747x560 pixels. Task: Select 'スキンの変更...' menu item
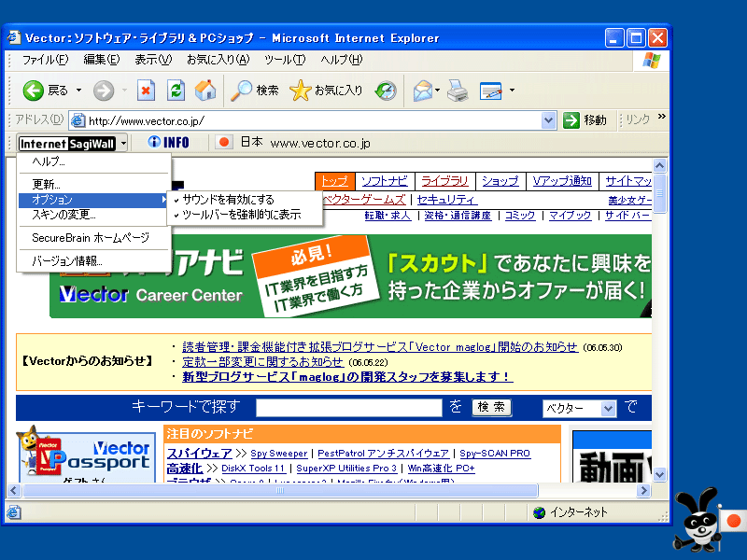click(94, 215)
